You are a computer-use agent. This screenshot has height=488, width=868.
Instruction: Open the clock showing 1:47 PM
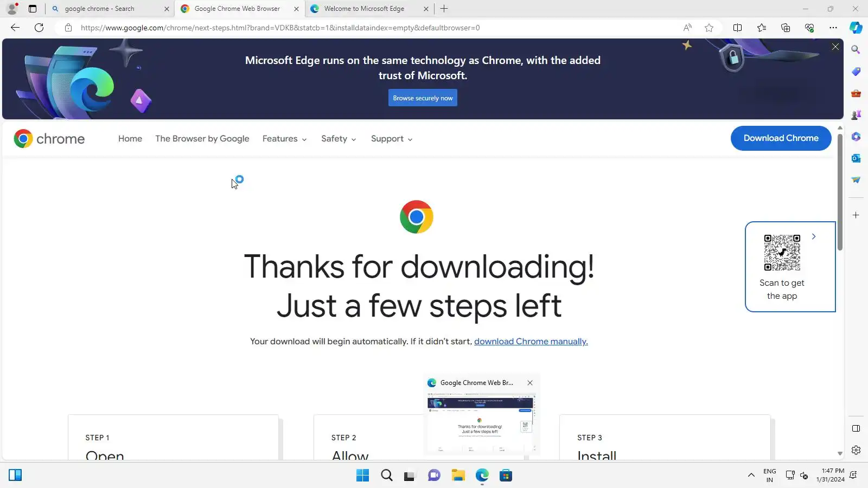(830, 475)
